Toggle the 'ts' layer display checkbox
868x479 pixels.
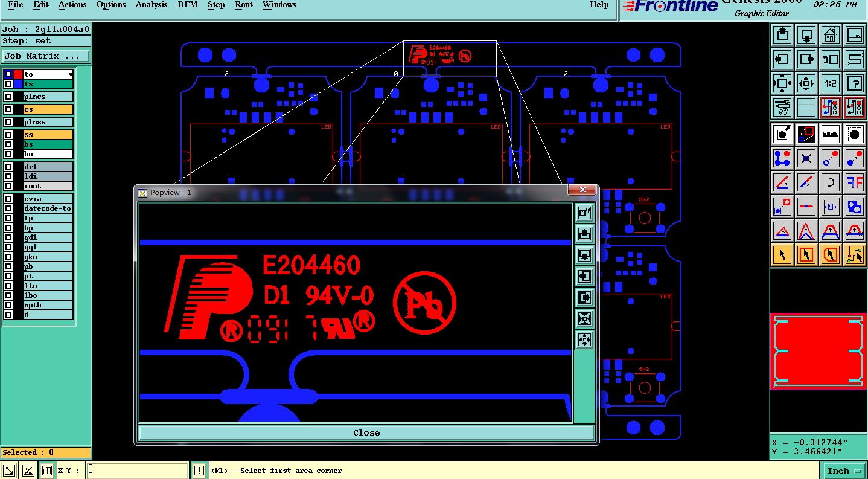point(8,84)
